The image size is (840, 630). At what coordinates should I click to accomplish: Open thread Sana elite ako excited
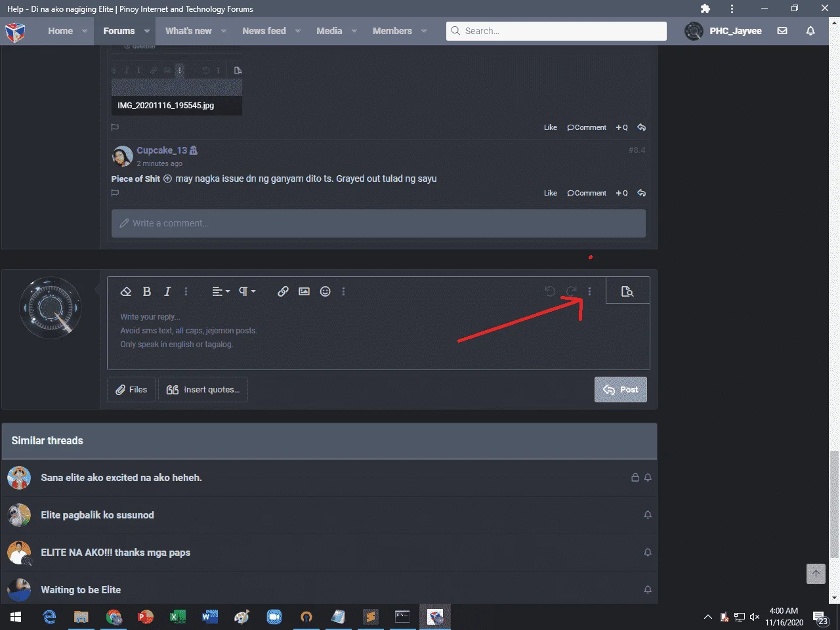click(121, 478)
